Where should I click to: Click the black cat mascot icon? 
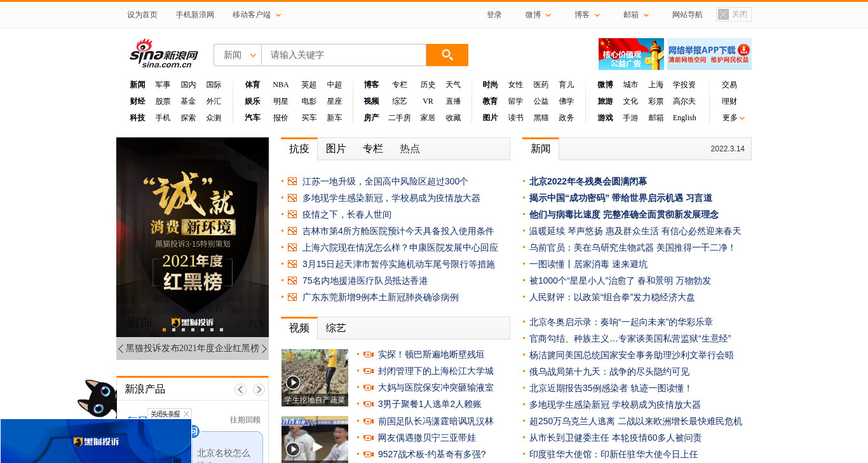pyautogui.click(x=97, y=398)
